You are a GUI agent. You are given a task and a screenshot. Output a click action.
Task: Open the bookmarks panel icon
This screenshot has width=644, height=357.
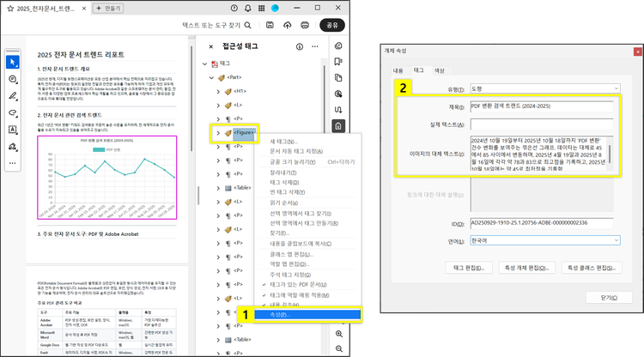(x=338, y=62)
